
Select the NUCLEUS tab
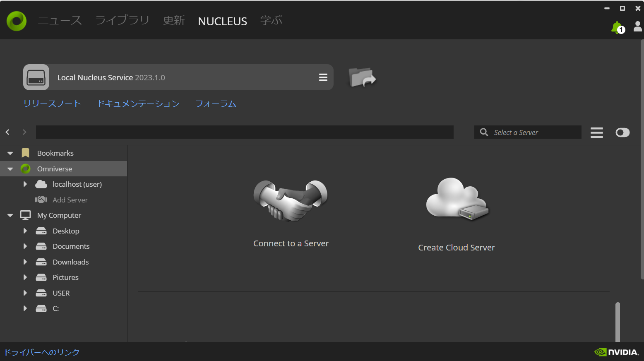[x=223, y=22]
